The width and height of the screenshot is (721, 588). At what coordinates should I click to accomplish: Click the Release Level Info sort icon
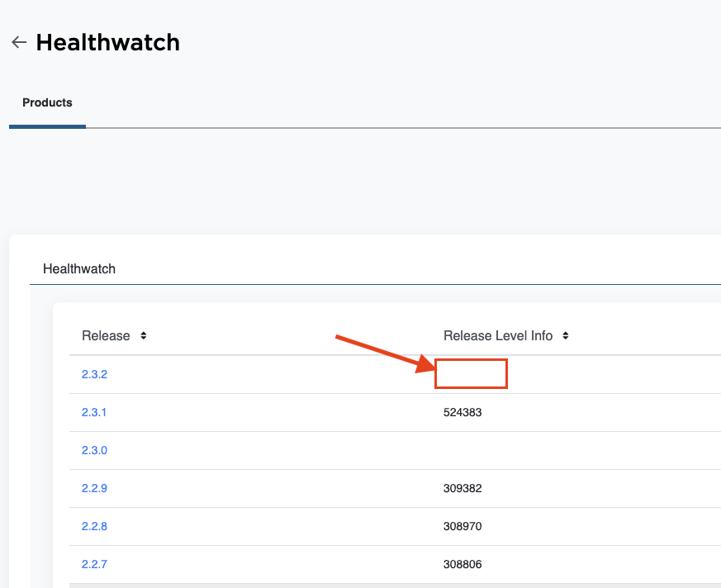click(x=566, y=336)
